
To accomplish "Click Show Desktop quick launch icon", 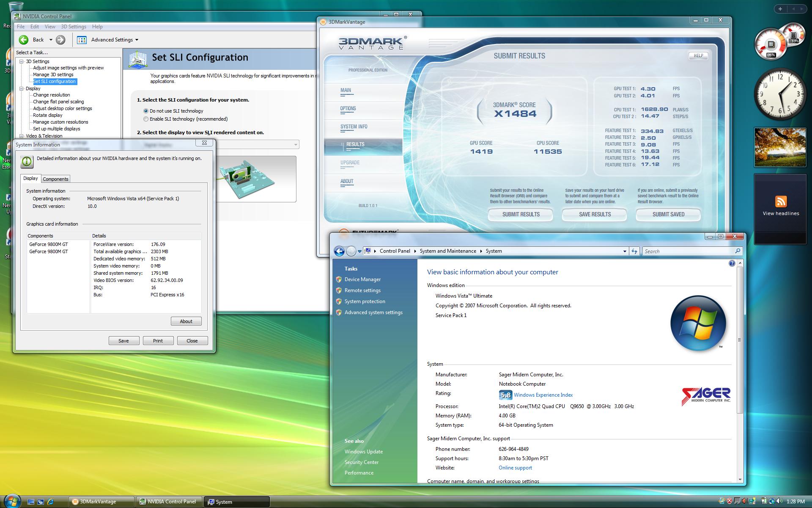I will tap(30, 502).
